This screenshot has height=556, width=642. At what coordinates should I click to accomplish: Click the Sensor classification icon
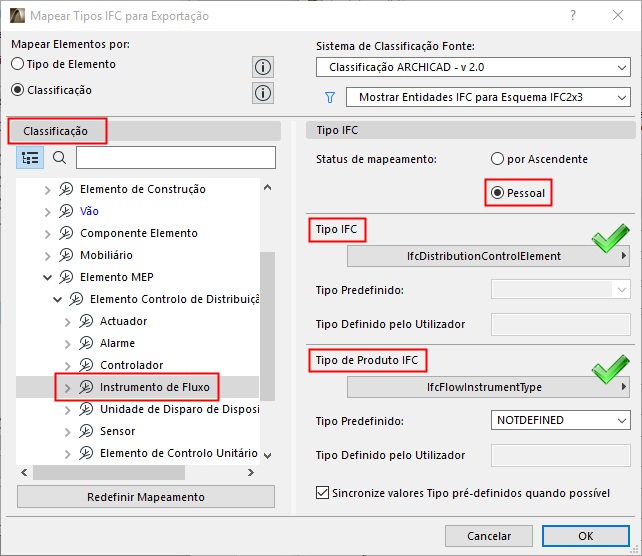(x=86, y=431)
